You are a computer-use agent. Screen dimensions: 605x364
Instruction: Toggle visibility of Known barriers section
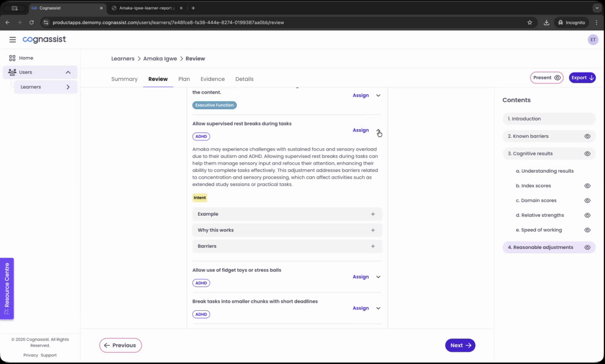587,136
